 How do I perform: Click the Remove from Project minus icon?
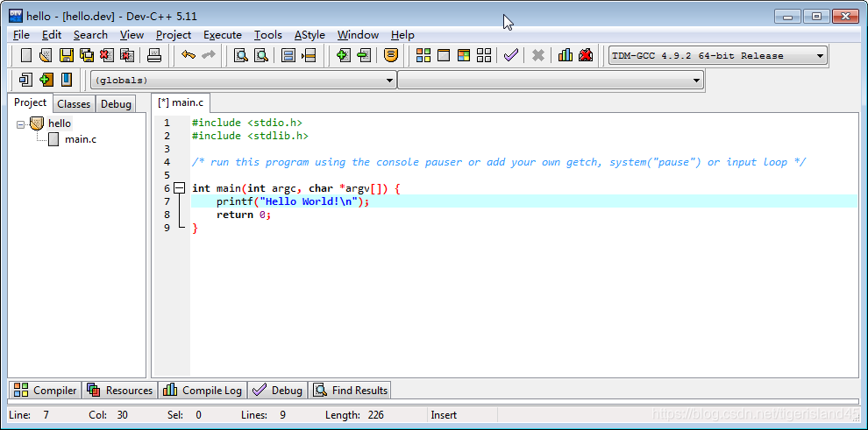pyautogui.click(x=364, y=55)
